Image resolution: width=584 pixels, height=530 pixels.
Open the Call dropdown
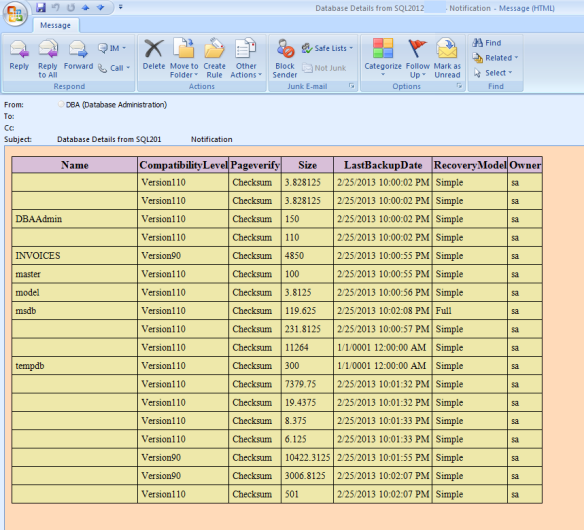(114, 68)
